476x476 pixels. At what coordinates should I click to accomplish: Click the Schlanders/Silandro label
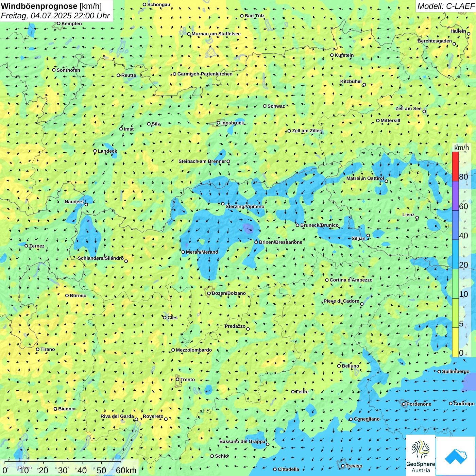(101, 258)
